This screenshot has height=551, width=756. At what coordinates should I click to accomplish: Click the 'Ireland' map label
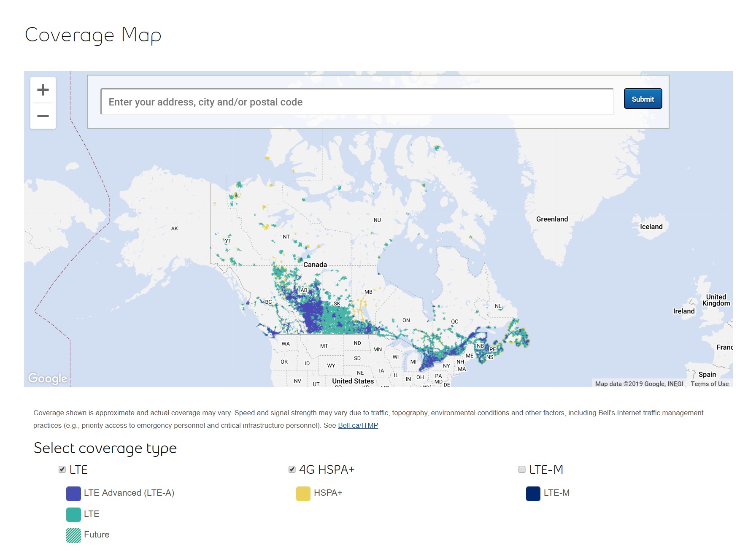(683, 311)
